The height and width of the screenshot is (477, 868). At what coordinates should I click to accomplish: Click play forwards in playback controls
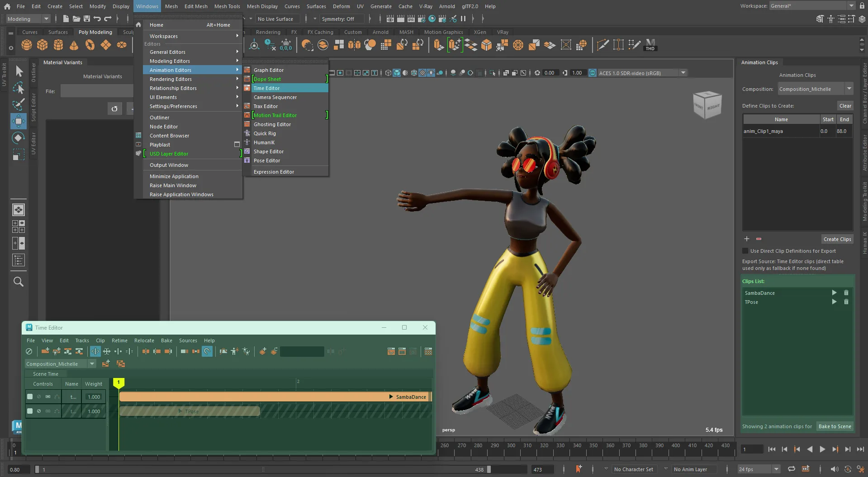pos(822,449)
